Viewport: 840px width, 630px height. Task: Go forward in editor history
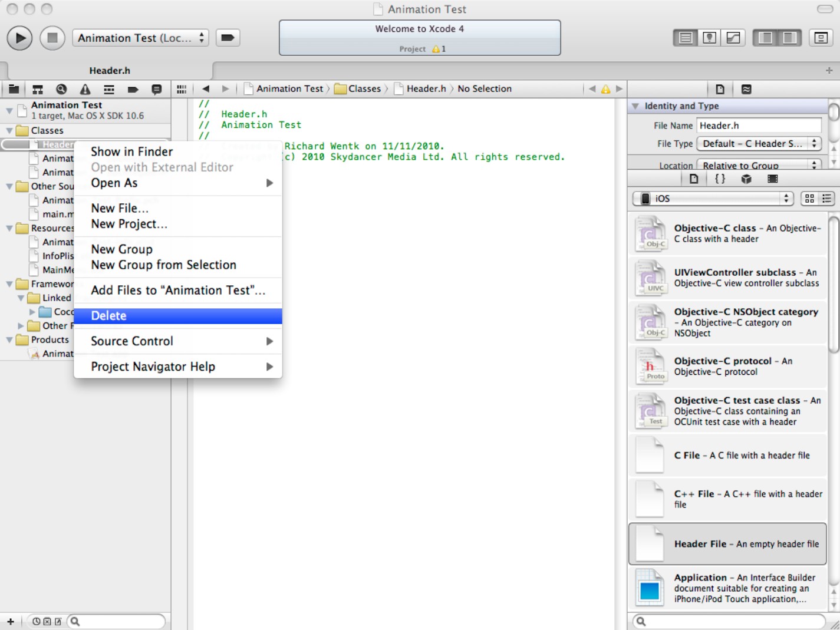(225, 89)
